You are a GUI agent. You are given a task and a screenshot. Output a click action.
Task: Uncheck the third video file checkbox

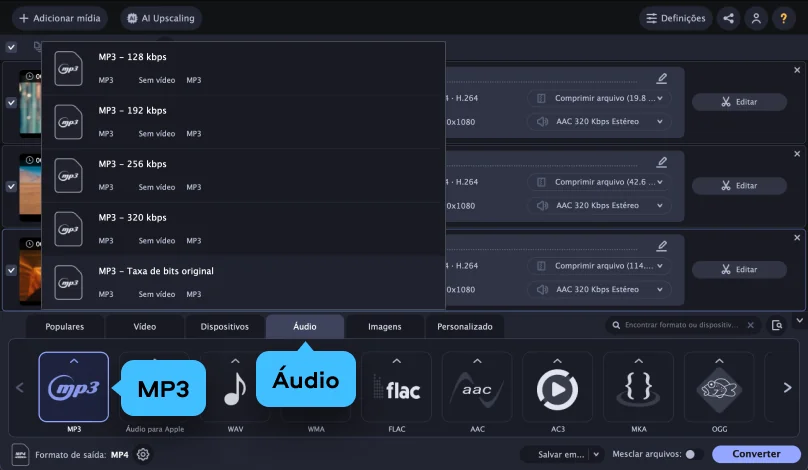point(11,271)
